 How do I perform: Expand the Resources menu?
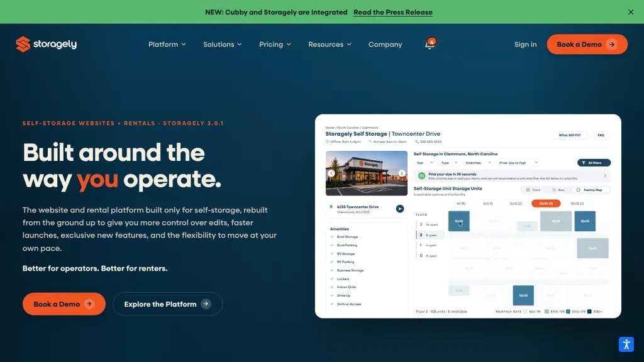pos(330,45)
